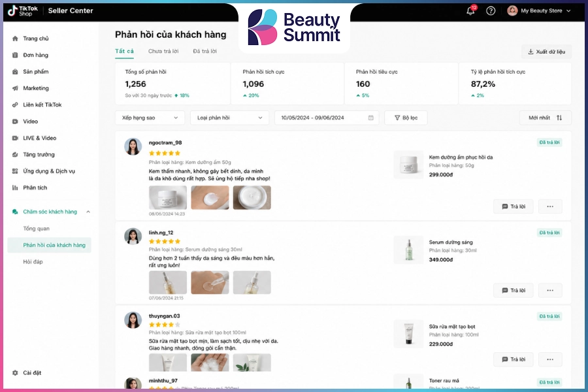Open serum-drop-on-skin photo from linh.ng_12
The width and height of the screenshot is (588, 392).
[x=210, y=282]
